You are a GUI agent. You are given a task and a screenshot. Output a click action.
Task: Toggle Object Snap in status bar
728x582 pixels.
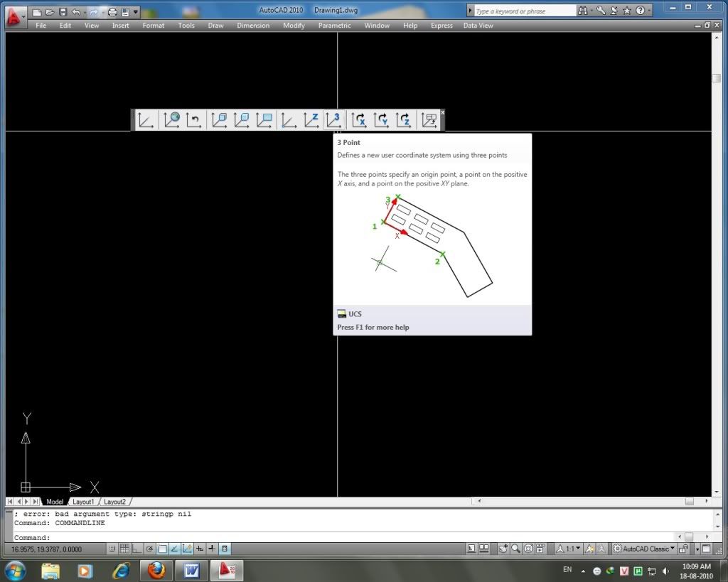coord(162,549)
